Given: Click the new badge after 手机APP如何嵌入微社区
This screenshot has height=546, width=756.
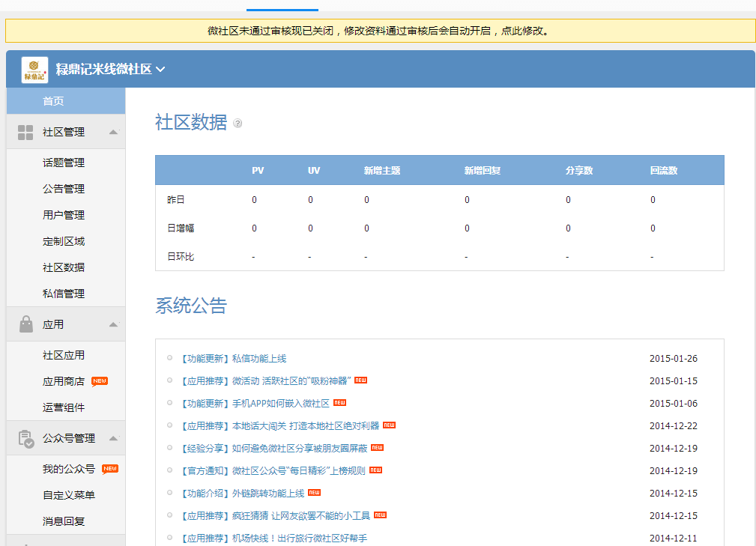Looking at the screenshot, I should tap(340, 402).
